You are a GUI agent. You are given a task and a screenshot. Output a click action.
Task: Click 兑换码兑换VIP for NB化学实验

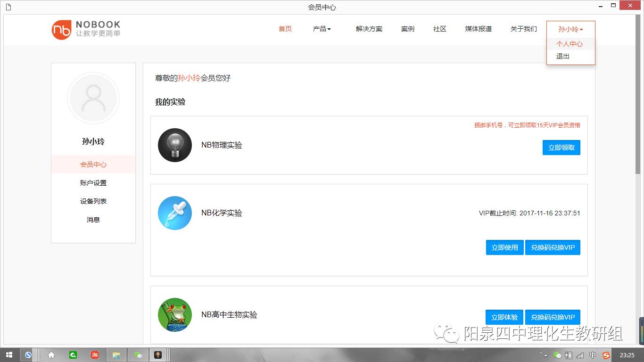[x=553, y=247]
